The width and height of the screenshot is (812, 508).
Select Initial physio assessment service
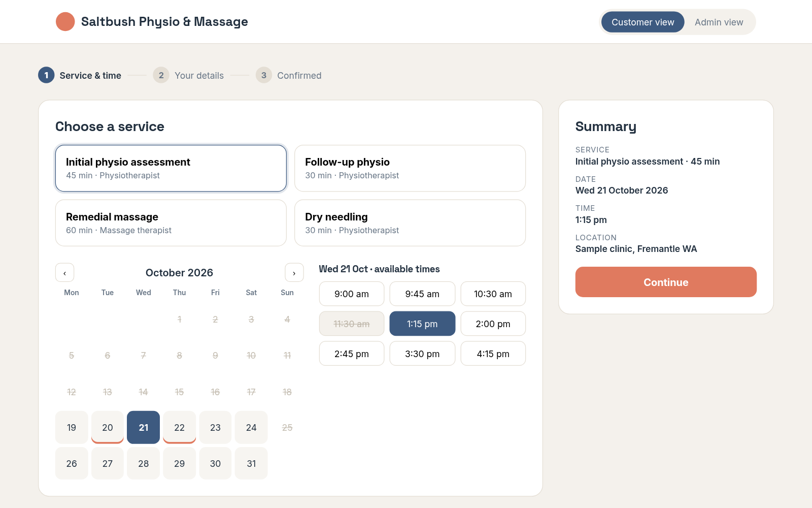[x=171, y=168]
